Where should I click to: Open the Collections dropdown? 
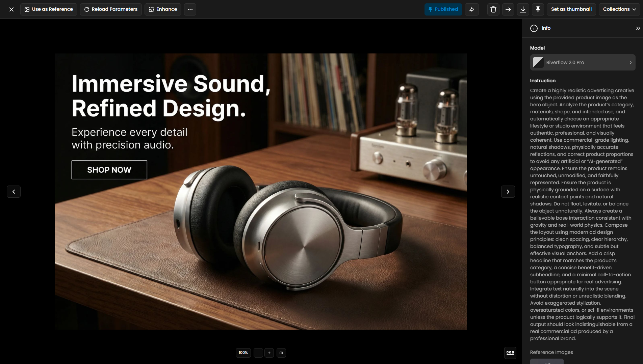point(619,9)
